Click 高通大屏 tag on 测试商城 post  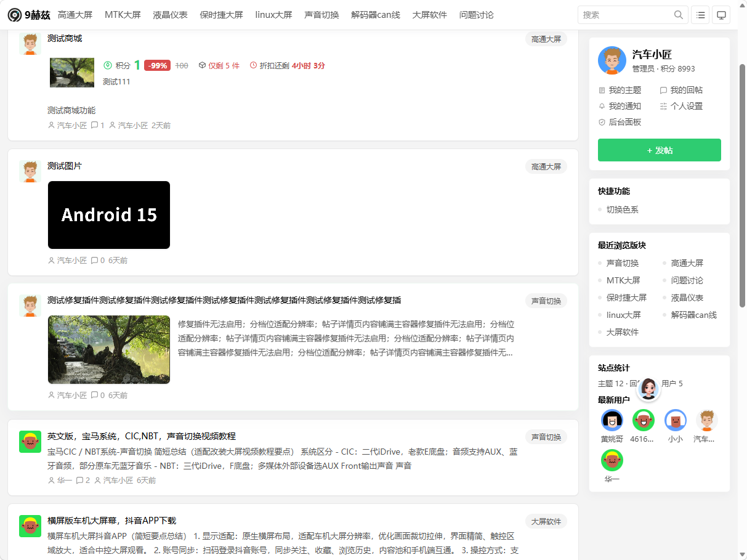(546, 39)
